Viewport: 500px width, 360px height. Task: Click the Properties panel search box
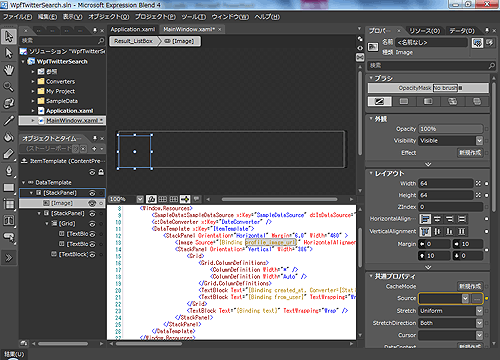pyautogui.click(x=432, y=66)
